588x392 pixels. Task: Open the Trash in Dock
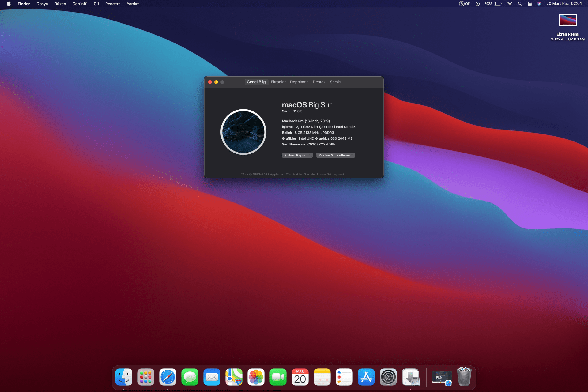(464, 377)
